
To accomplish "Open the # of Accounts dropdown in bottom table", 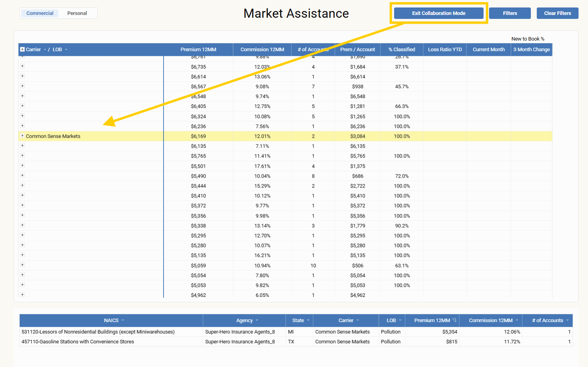I will click(568, 320).
